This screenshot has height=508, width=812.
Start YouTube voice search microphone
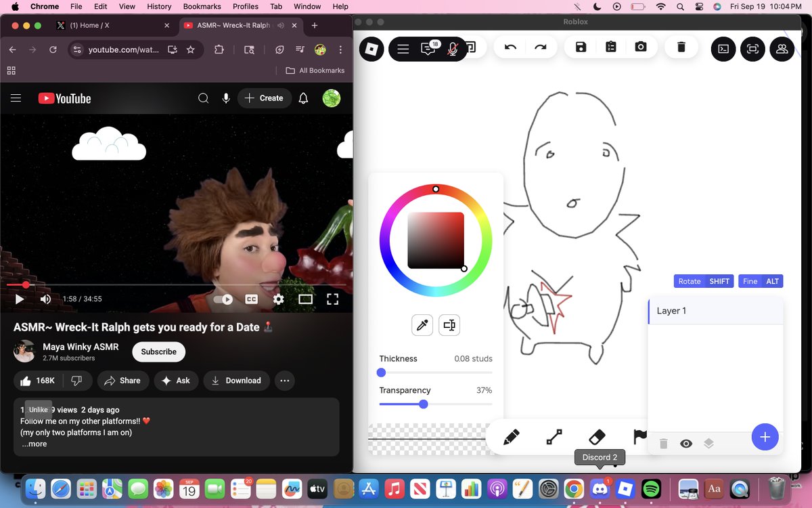point(226,98)
